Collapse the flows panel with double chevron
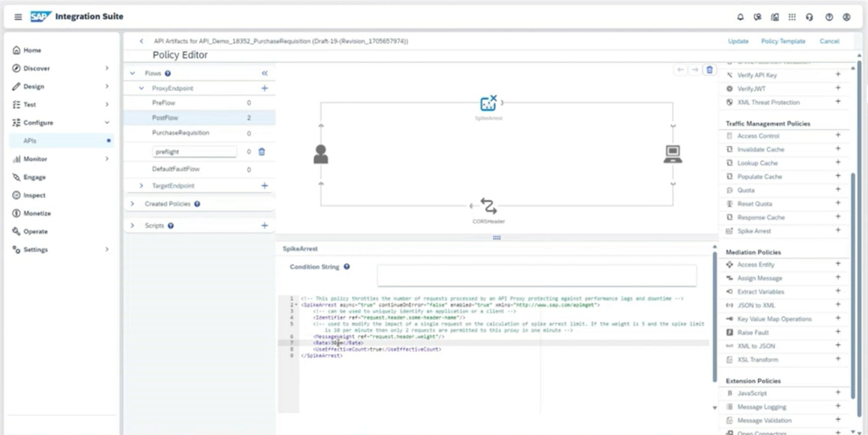 264,73
